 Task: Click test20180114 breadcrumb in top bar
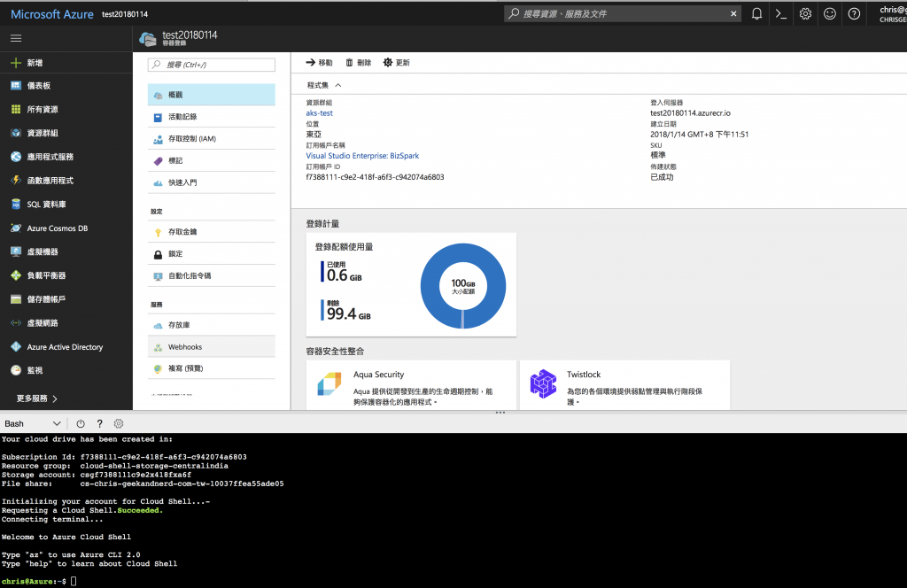tap(125, 14)
